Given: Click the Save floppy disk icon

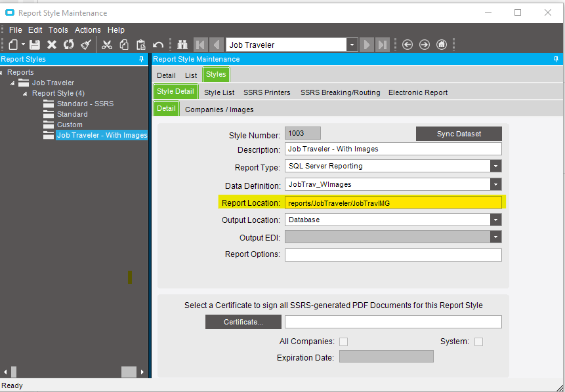Looking at the screenshot, I should (x=35, y=45).
